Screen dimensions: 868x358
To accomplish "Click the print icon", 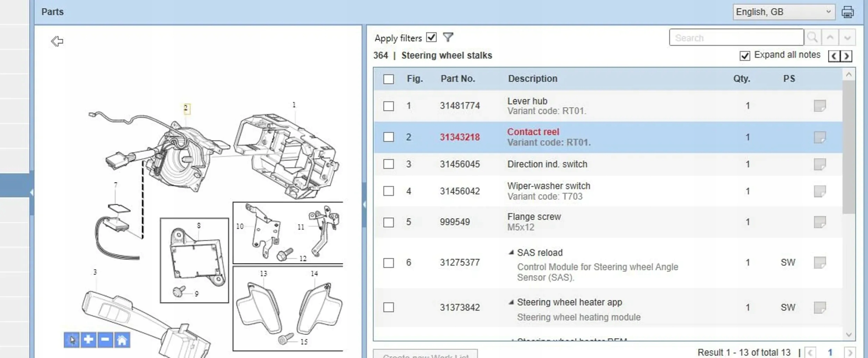I will pos(847,12).
